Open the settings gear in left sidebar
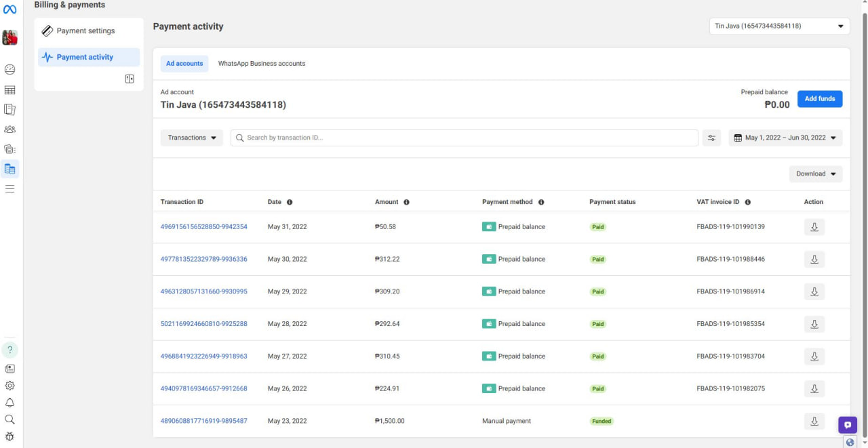Image resolution: width=868 pixels, height=448 pixels. tap(10, 386)
